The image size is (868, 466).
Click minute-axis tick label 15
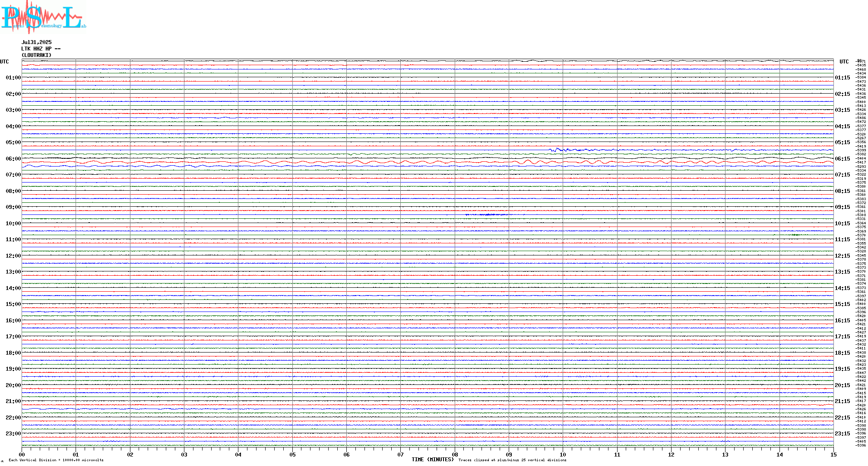833,454
